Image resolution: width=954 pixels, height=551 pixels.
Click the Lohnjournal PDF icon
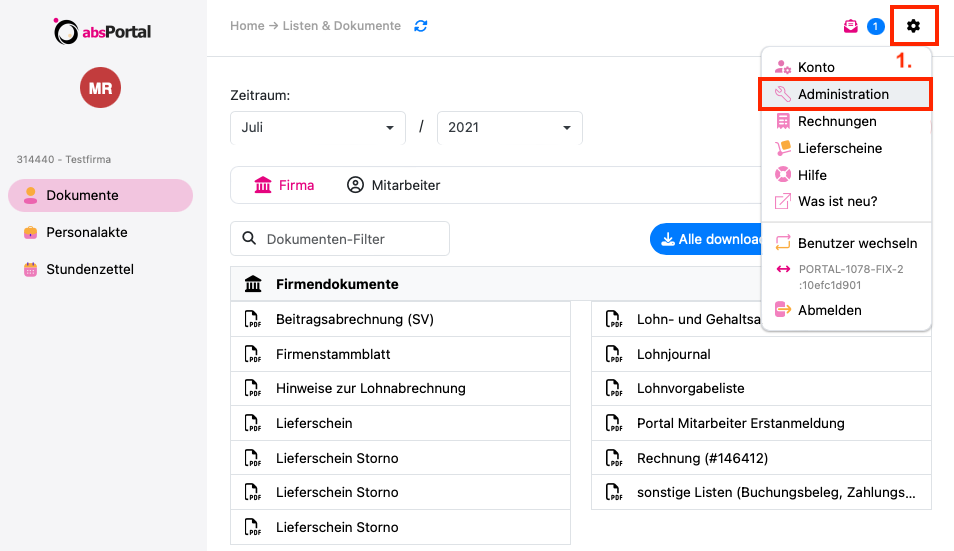[613, 354]
